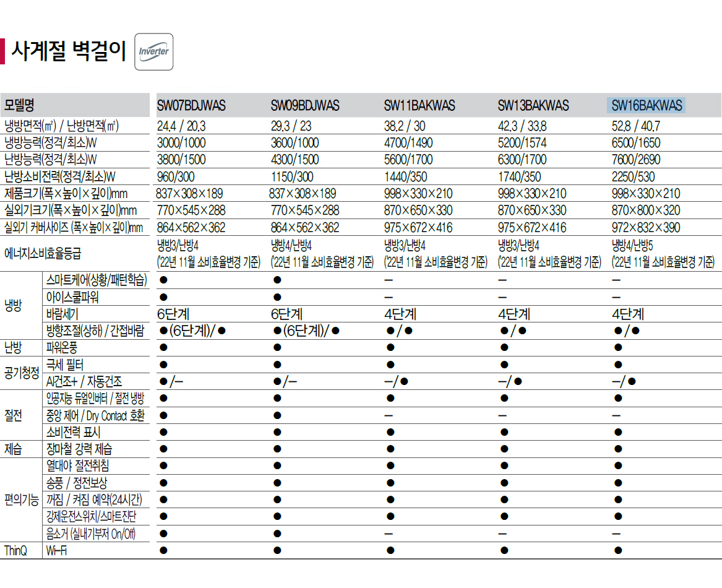Screen dimensions: 722x588
Task: Click the area value '24.4 / 20.3'
Action: (181, 126)
